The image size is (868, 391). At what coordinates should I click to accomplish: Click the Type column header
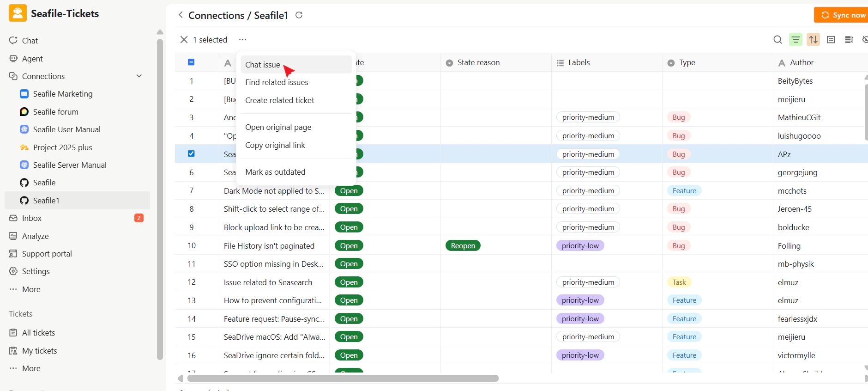click(717, 62)
